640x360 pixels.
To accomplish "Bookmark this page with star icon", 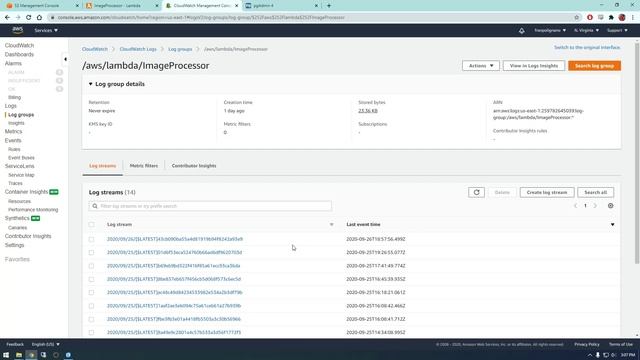I will (577, 18).
